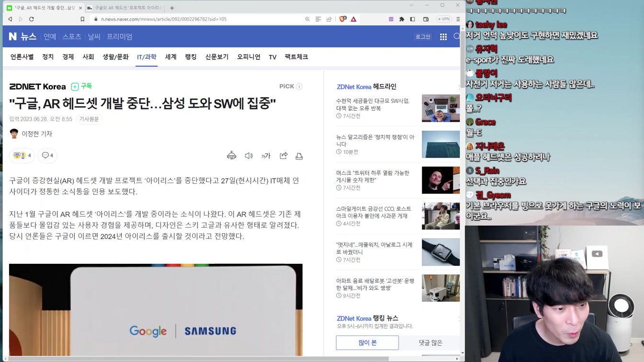644x362 pixels.
Task: Click the 로그인 button
Action: pos(423,36)
